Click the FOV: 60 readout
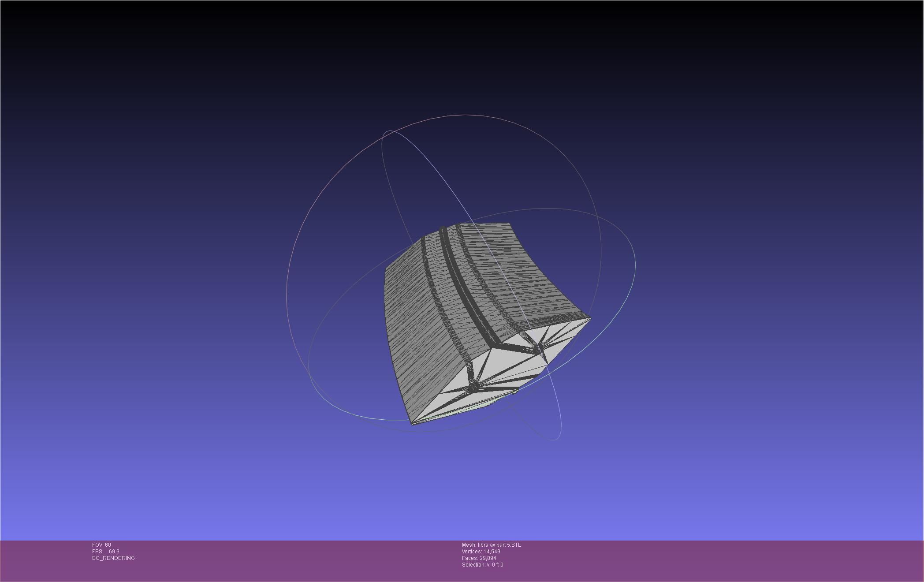Screen dimensions: 924x582 coord(101,545)
